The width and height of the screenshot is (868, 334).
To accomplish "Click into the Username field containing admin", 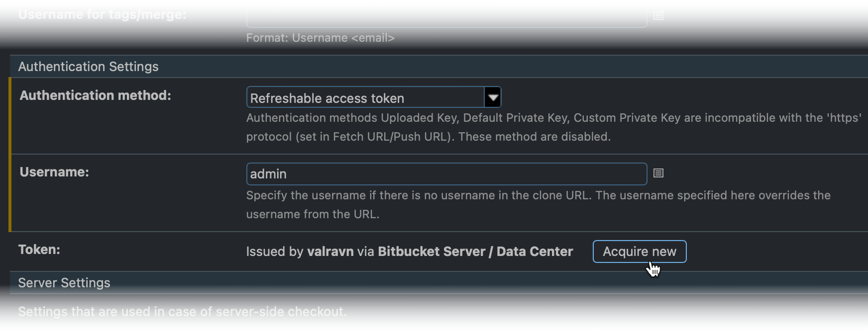I will [446, 174].
